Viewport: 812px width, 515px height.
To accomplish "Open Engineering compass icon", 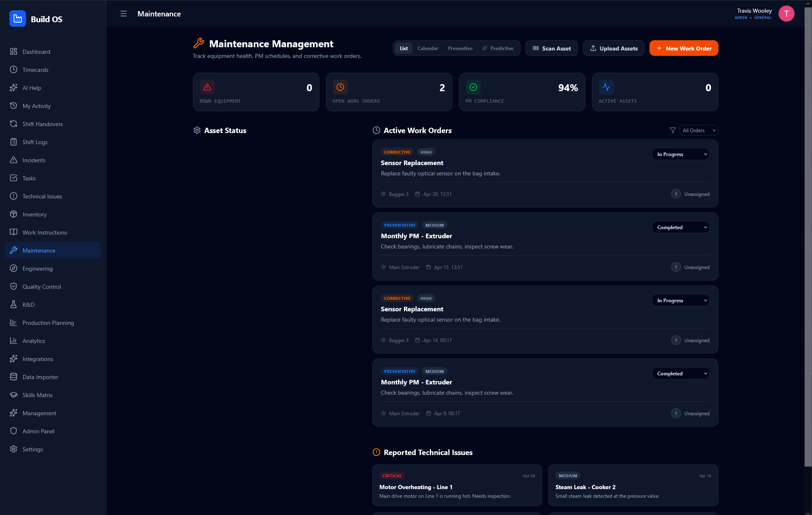I will tap(14, 269).
